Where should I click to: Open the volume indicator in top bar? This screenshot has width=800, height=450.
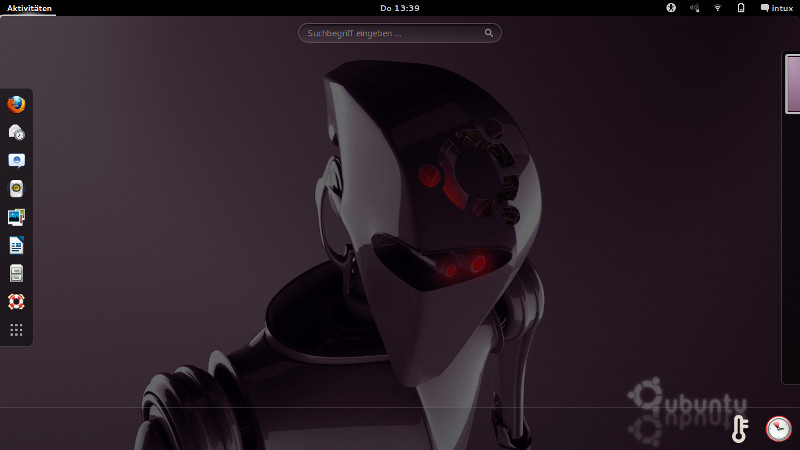694,8
